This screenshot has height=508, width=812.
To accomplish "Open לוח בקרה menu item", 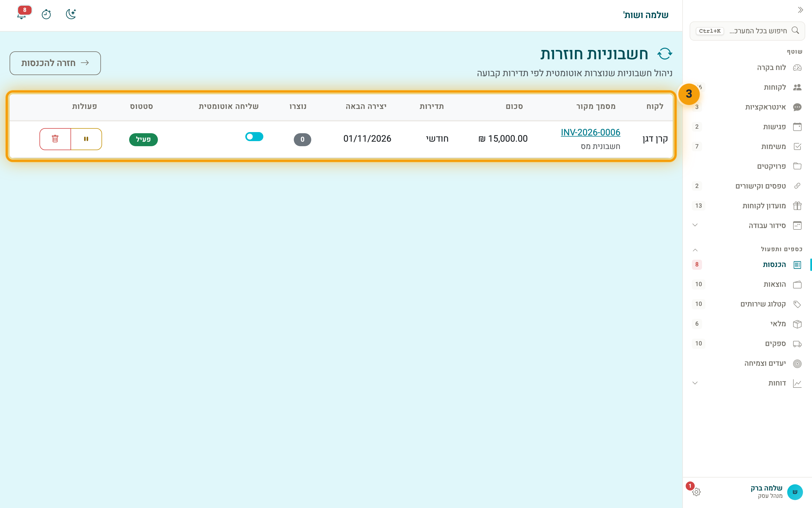I will click(x=747, y=67).
